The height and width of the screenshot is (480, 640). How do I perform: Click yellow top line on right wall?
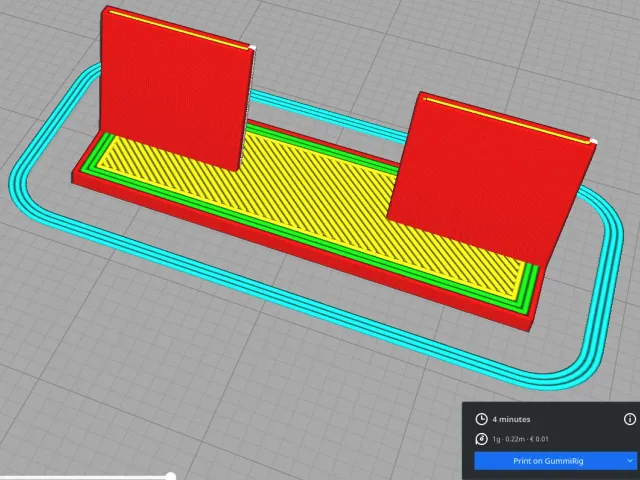(506, 120)
